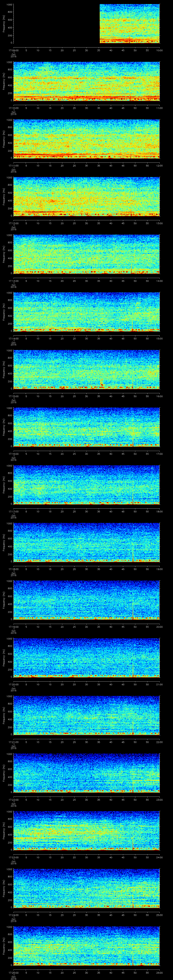Click the Frequency (Hz) label beside the 17:12:00 spectrogram

4,196
